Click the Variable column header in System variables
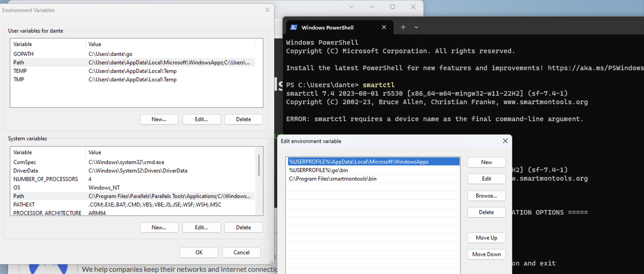Screen dimensions: 644x274 click(48, 152)
